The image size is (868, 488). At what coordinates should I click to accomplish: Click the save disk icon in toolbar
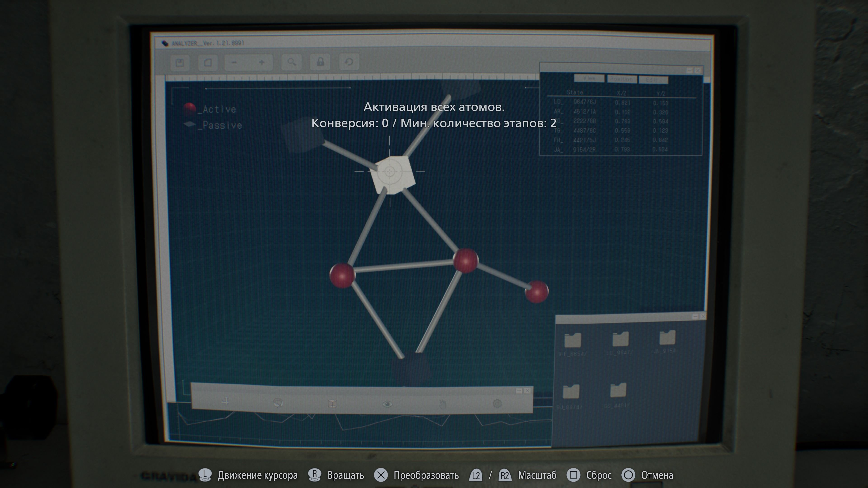tap(180, 63)
